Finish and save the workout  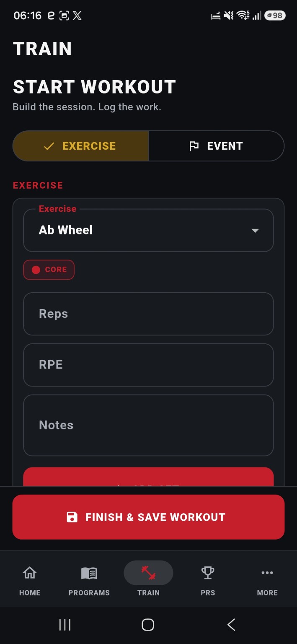(x=148, y=517)
